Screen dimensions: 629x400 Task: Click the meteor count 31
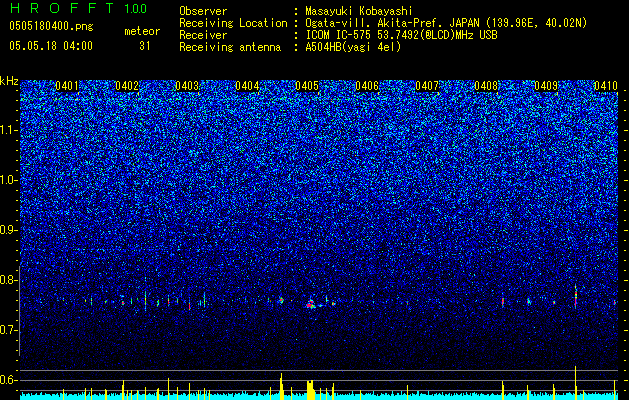point(144,46)
